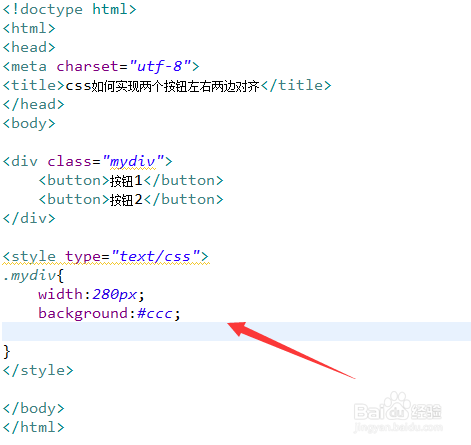
Task: Click the closing div tag
Action: (29, 219)
